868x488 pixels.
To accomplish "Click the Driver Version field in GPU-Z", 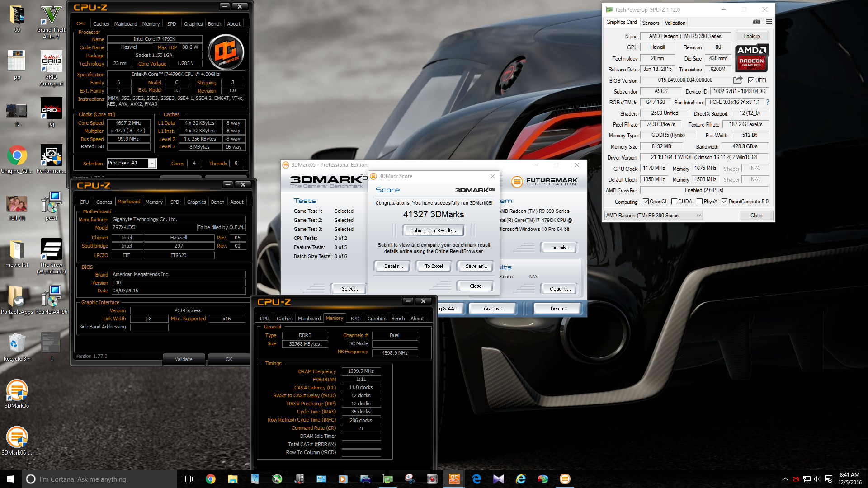I will tap(703, 157).
